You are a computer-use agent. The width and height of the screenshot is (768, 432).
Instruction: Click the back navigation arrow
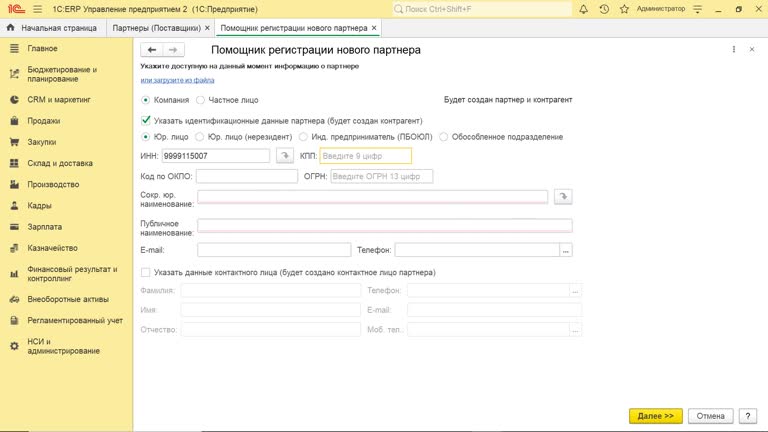[x=152, y=50]
